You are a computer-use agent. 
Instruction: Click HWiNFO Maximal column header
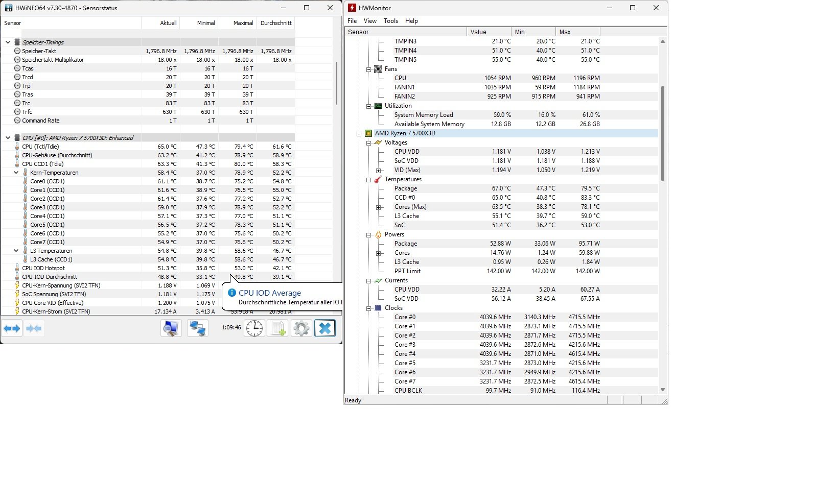point(237,23)
